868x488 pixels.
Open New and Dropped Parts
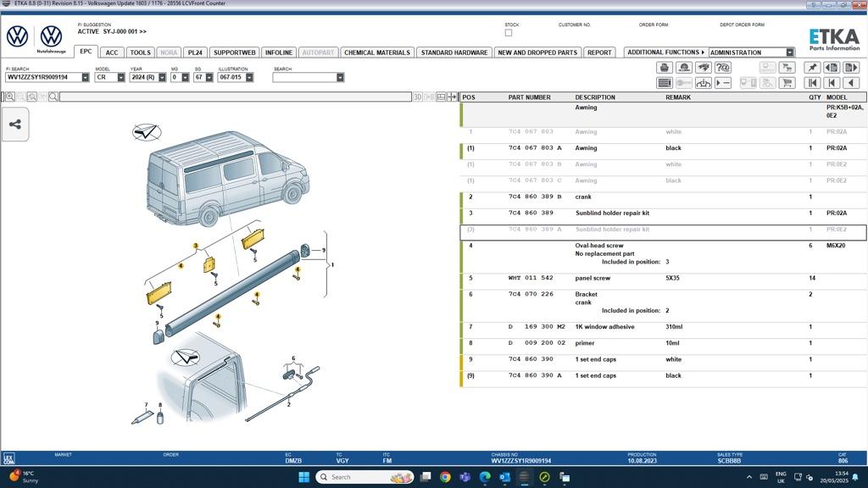537,53
